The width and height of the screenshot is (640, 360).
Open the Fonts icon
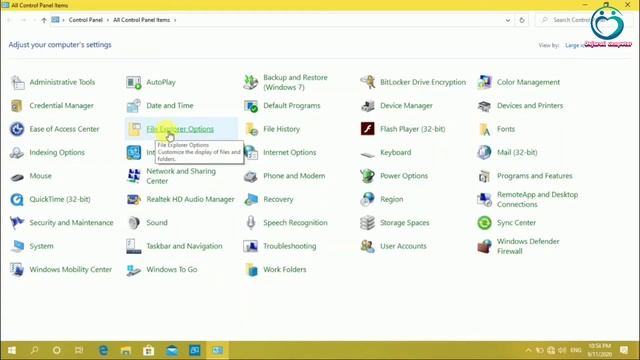coord(484,129)
